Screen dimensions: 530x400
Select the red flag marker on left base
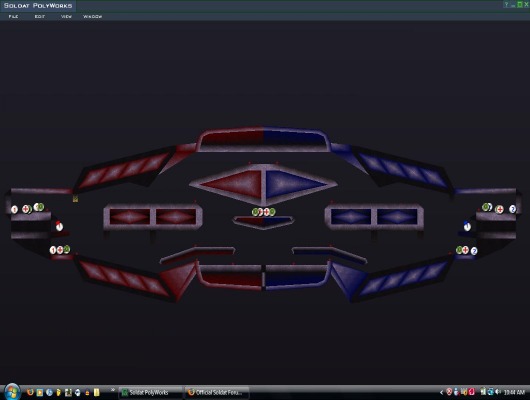click(x=59, y=226)
